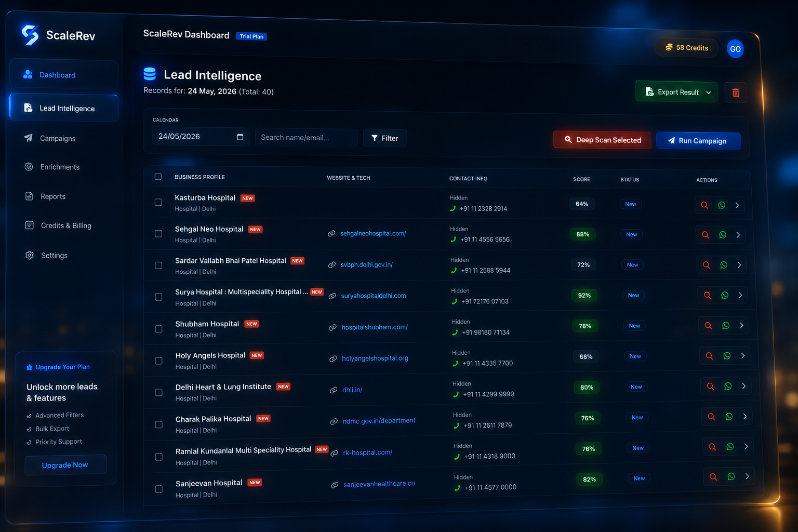
Task: Click Deep Scan Selected button
Action: (602, 140)
